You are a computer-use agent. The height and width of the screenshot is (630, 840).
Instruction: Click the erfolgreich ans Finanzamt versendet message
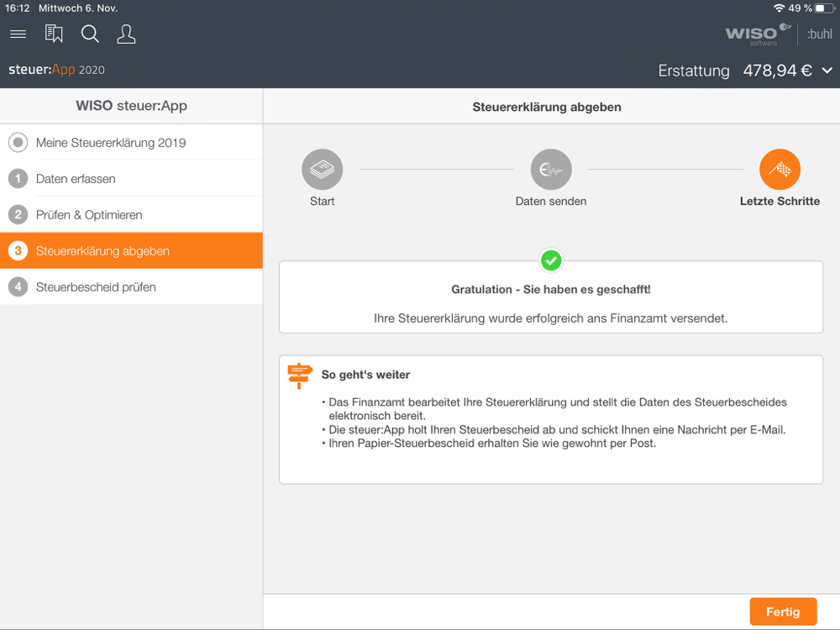[x=551, y=318]
